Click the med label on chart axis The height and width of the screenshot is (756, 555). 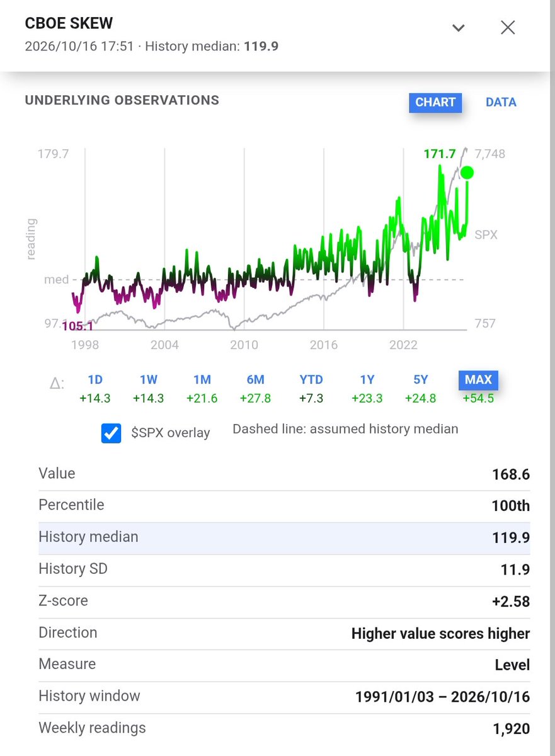pyautogui.click(x=56, y=279)
